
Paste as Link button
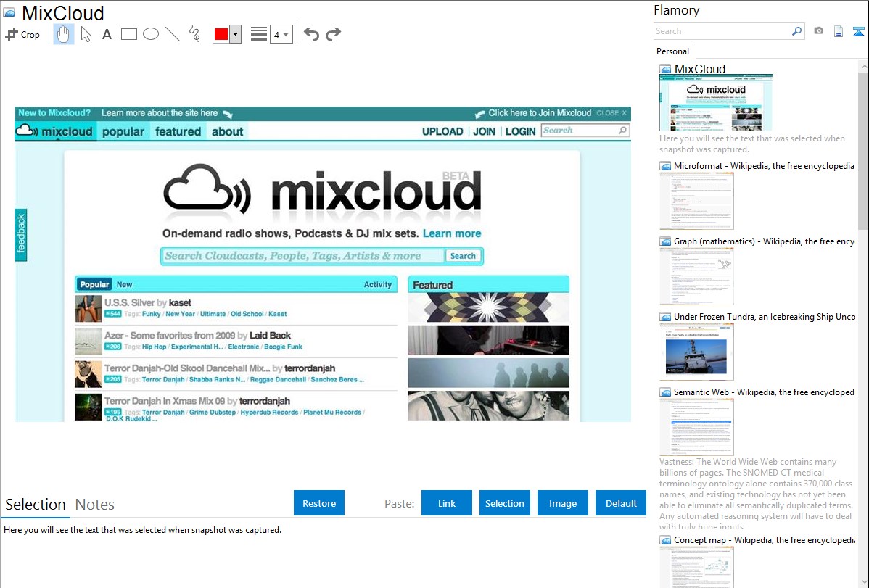(447, 503)
